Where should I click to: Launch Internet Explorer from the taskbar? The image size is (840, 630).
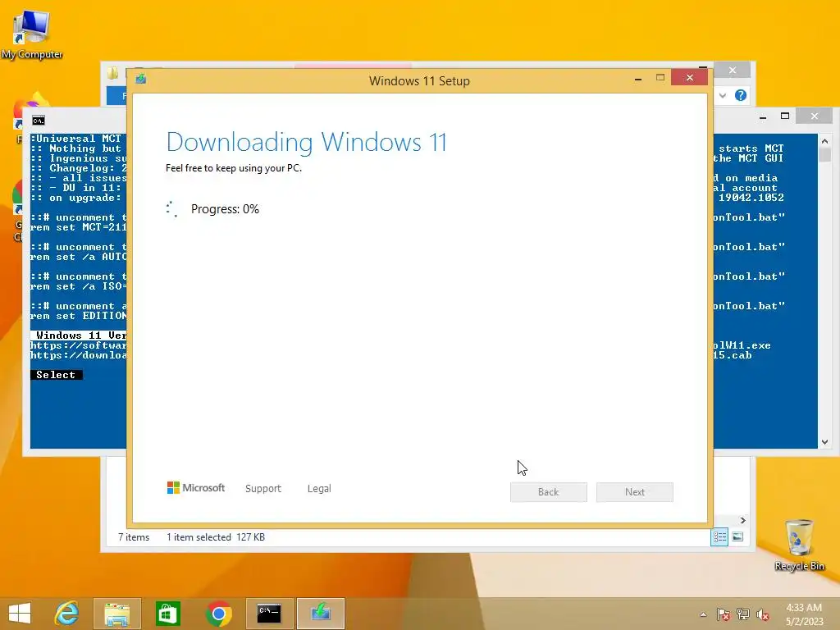click(x=67, y=614)
